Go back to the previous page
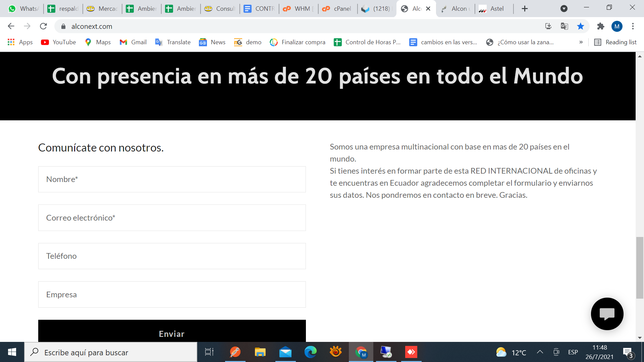This screenshot has height=362, width=644. pyautogui.click(x=11, y=26)
